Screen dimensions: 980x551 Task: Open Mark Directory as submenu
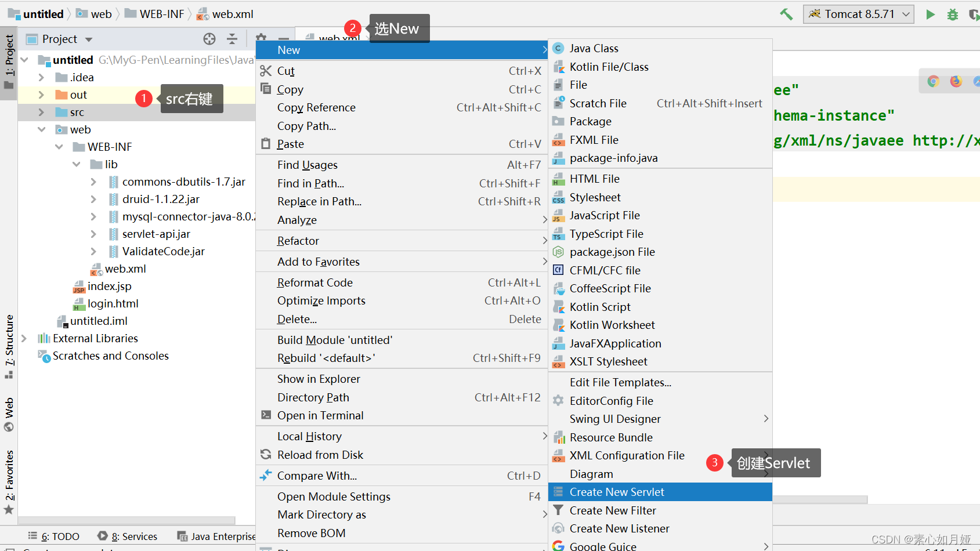click(x=402, y=514)
